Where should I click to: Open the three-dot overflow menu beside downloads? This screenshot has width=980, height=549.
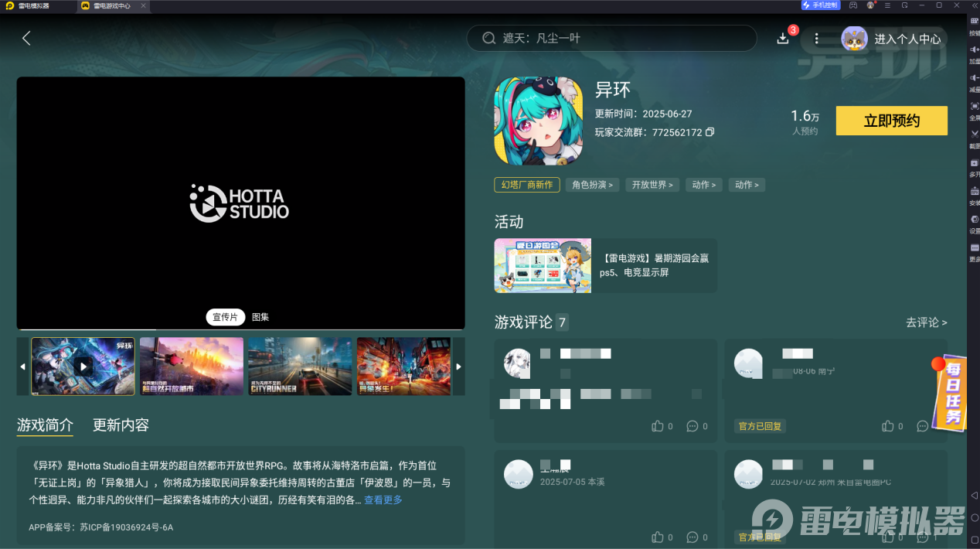817,38
